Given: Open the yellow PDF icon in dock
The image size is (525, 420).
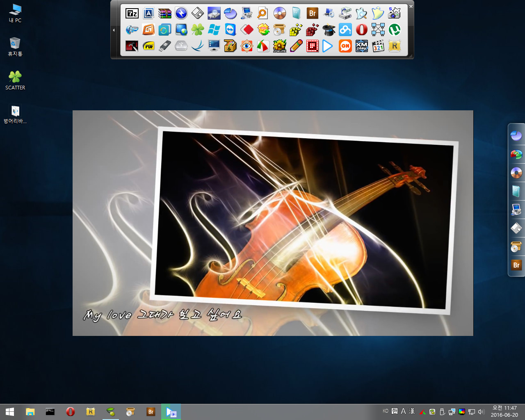Looking at the screenshot, I should (x=148, y=46).
